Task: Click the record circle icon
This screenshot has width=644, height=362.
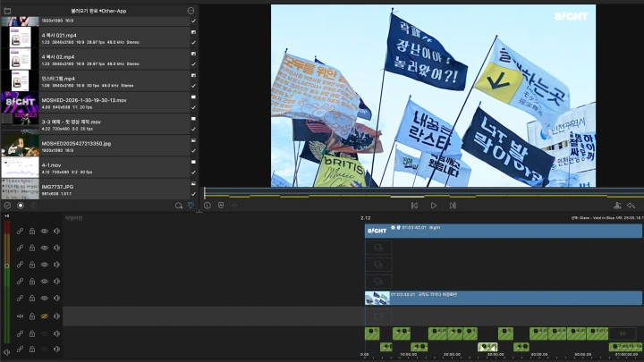Action: click(21, 206)
